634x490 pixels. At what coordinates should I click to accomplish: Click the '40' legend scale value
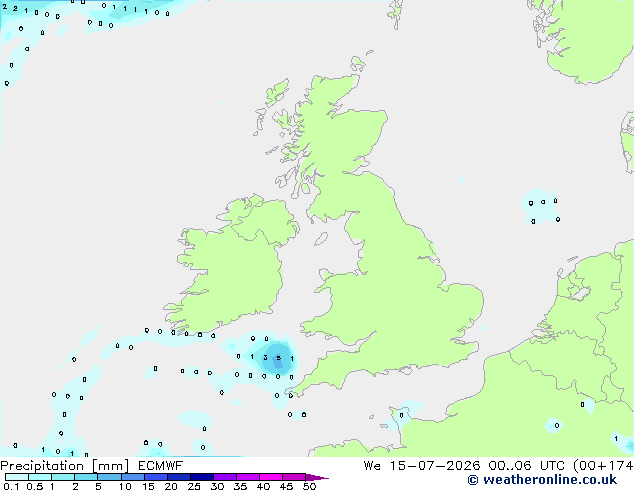click(263, 486)
